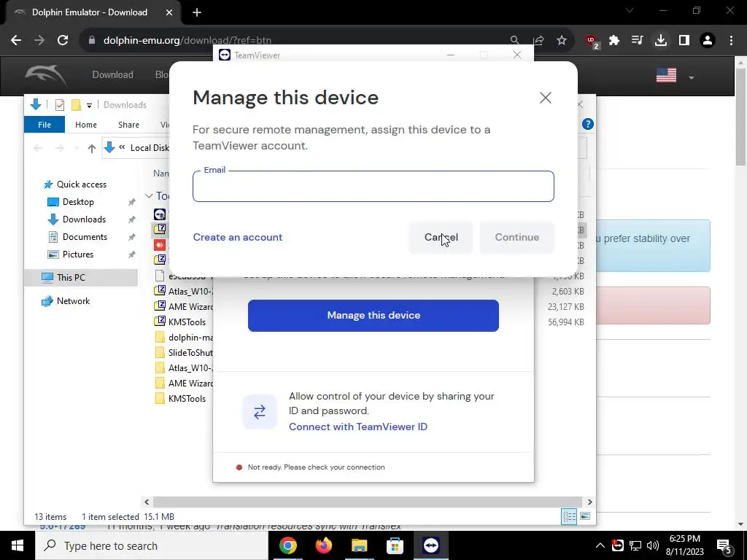Image resolution: width=747 pixels, height=560 pixels.
Task: Open the Chrome three-dot menu
Action: click(731, 41)
